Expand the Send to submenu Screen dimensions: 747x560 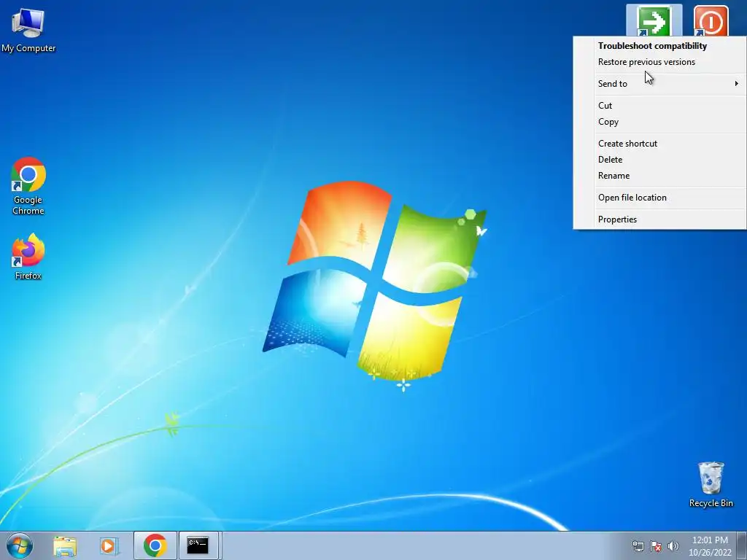click(659, 84)
